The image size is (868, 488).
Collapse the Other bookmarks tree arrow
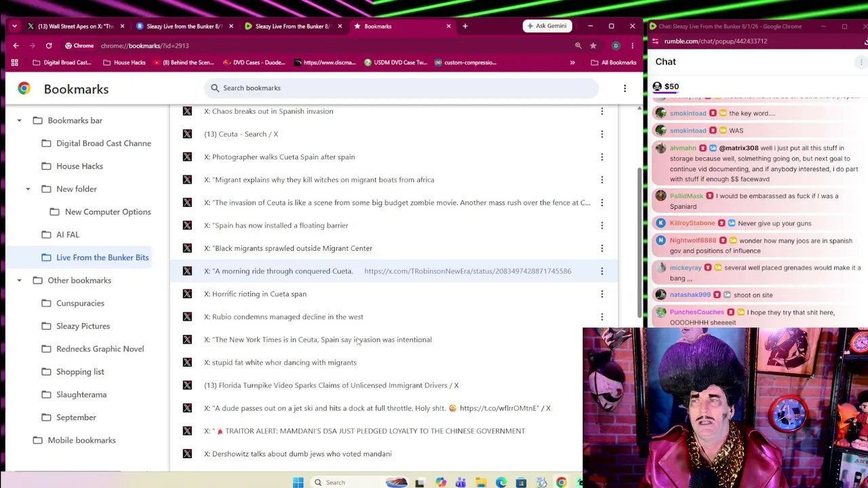pyautogui.click(x=19, y=281)
